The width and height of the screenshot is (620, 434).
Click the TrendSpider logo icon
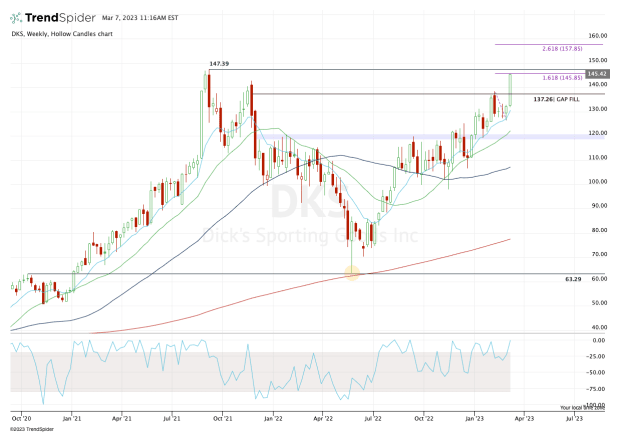click(16, 18)
